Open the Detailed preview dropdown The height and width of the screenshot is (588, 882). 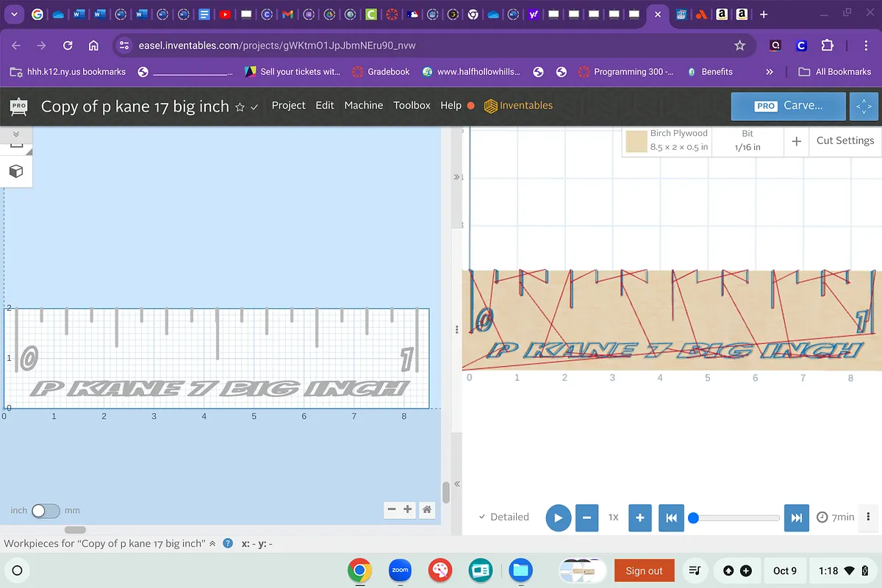(x=503, y=517)
